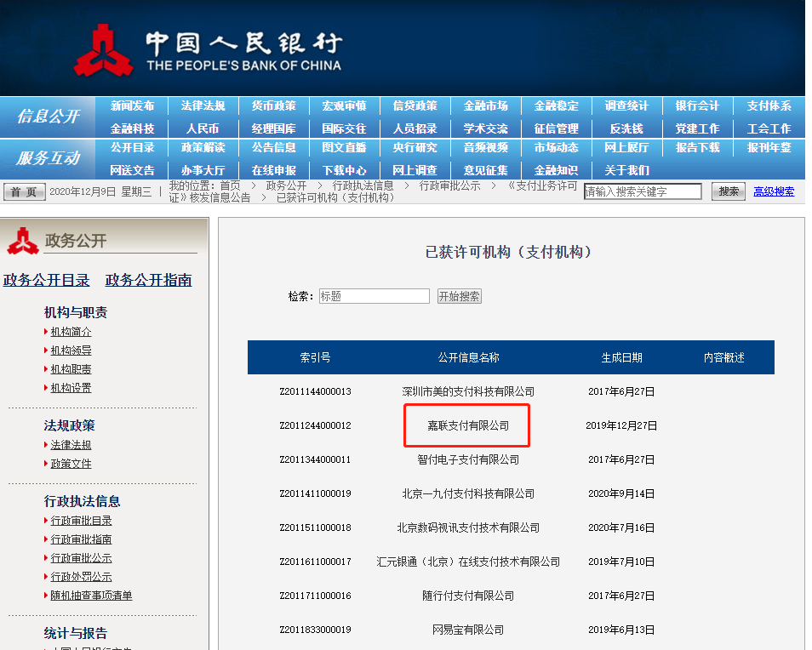Open 机构领导 sidebar link
Viewport: 812px width, 650px height.
pos(71,351)
